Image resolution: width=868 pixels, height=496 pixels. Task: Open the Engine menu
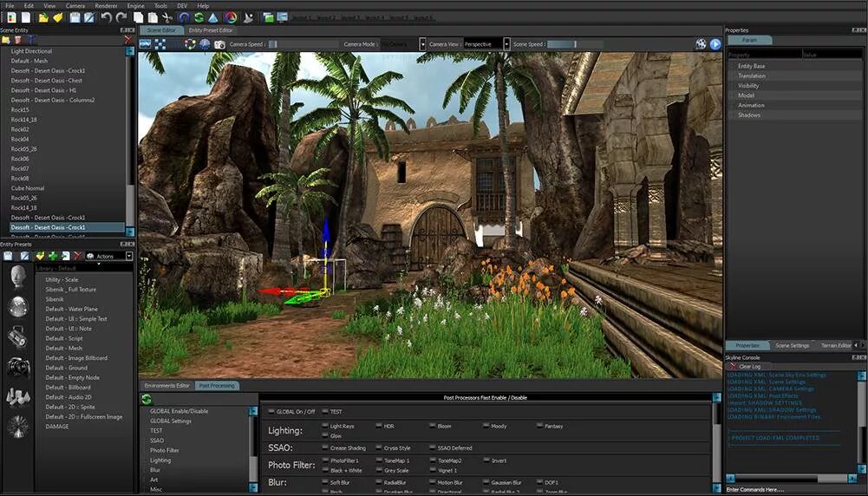click(135, 5)
